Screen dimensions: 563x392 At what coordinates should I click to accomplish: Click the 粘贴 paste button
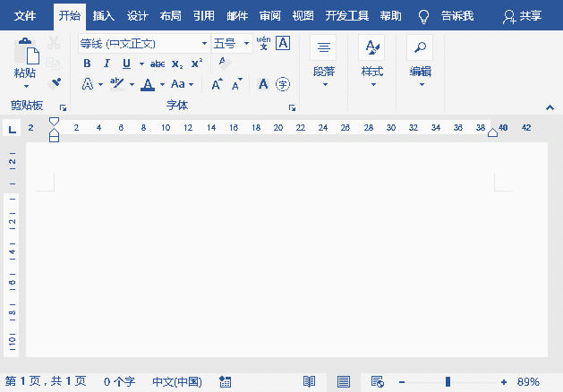tap(25, 63)
